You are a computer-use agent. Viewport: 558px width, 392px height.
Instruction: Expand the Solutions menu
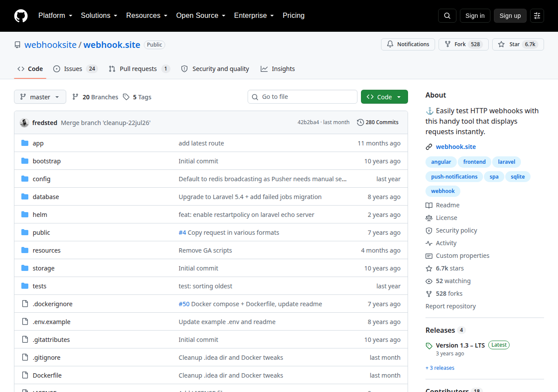99,16
